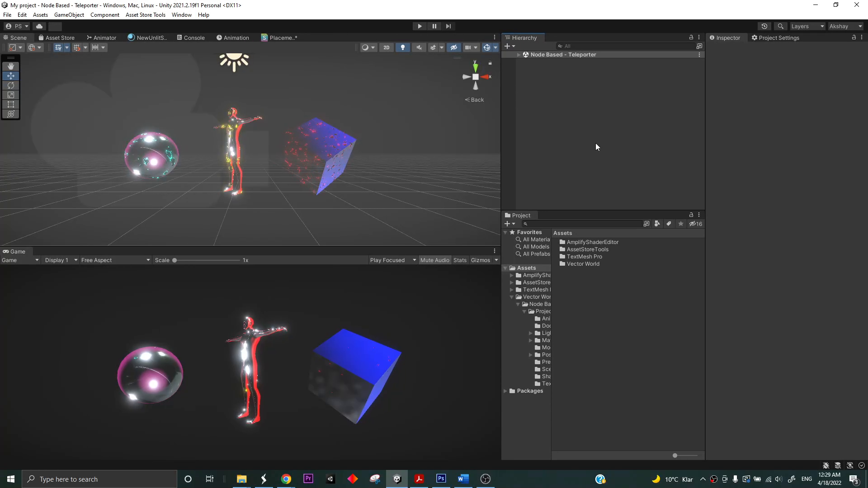Toggle Mute Audio in Game view
The width and height of the screenshot is (868, 488).
[434, 260]
